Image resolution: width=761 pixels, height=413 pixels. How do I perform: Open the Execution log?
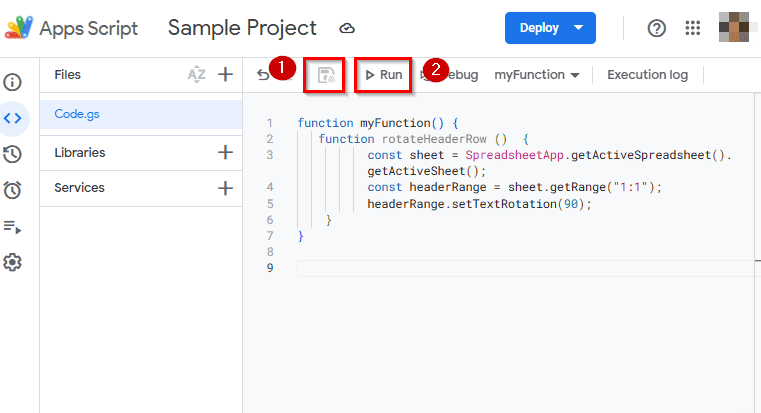pyautogui.click(x=647, y=75)
